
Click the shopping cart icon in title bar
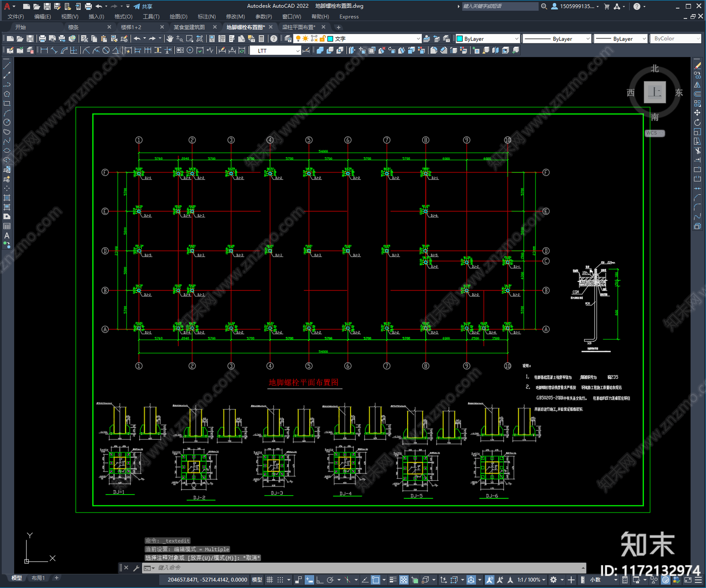(607, 6)
